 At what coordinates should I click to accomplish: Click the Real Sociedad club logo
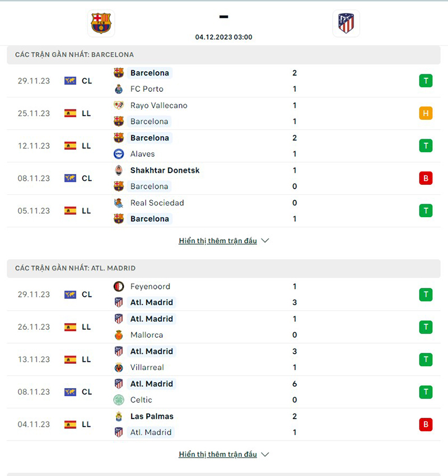pos(118,203)
